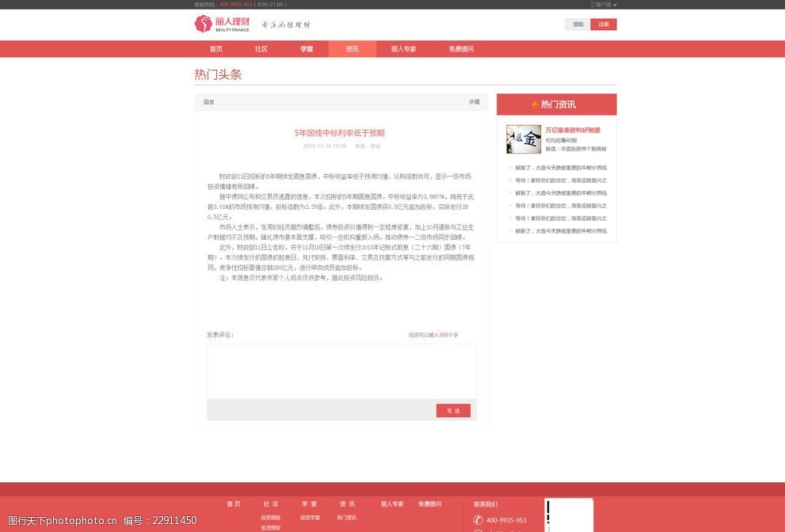Click the flame icon beside 热门资讯
The image size is (785, 532).
click(x=535, y=104)
